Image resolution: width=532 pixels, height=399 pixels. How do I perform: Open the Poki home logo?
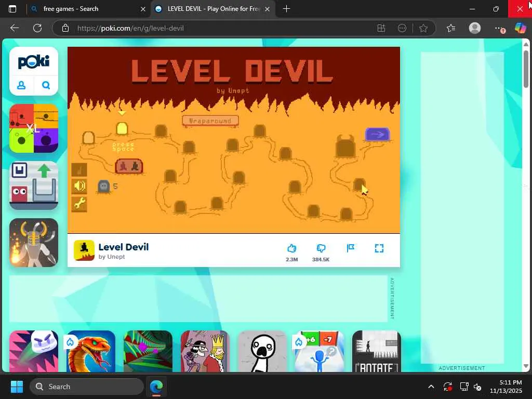[34, 62]
